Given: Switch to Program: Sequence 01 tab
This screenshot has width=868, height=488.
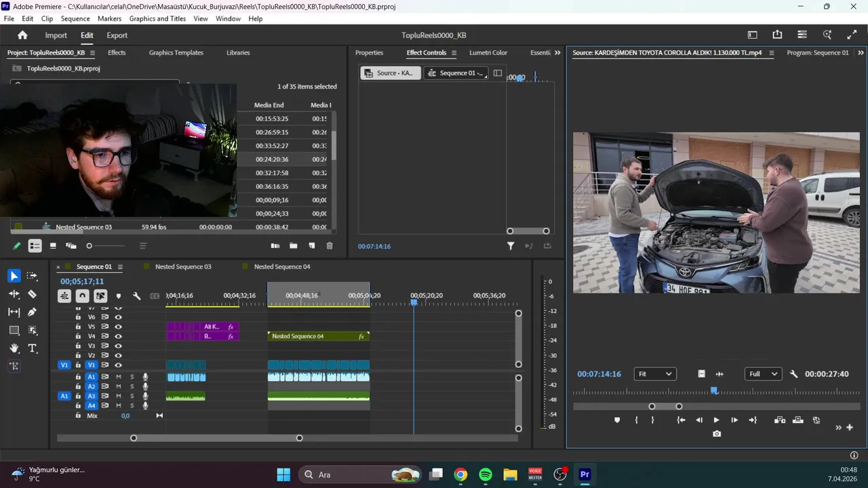Looking at the screenshot, I should click(817, 53).
